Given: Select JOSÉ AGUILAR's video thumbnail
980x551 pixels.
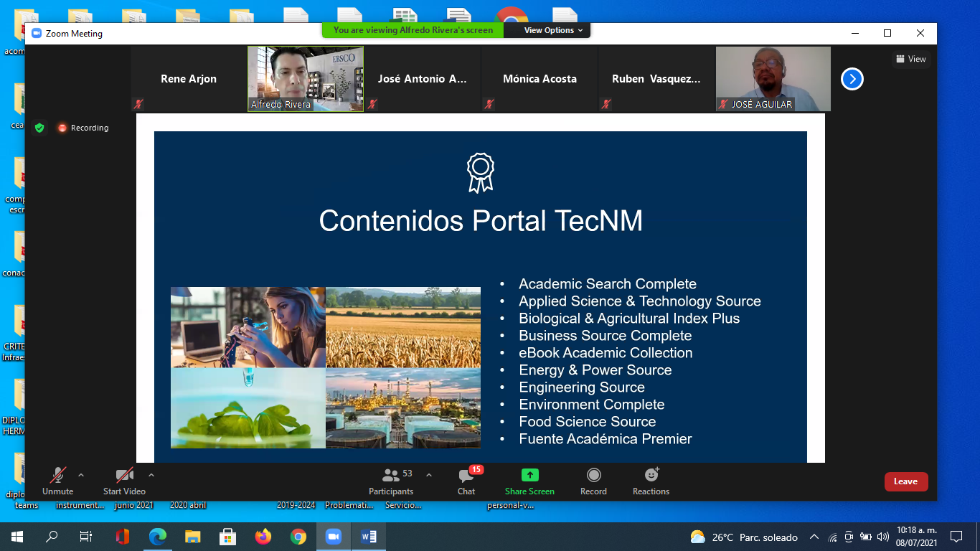Looking at the screenshot, I should click(773, 79).
